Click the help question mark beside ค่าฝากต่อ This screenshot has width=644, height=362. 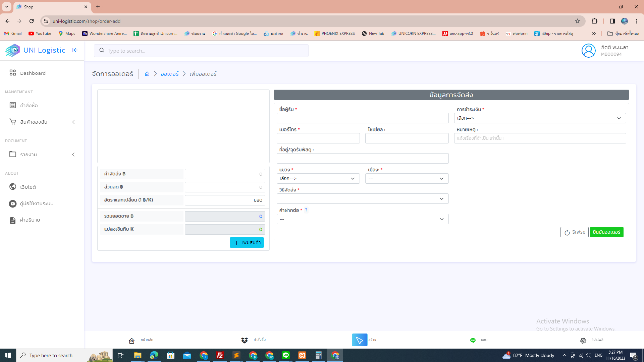[x=306, y=210]
